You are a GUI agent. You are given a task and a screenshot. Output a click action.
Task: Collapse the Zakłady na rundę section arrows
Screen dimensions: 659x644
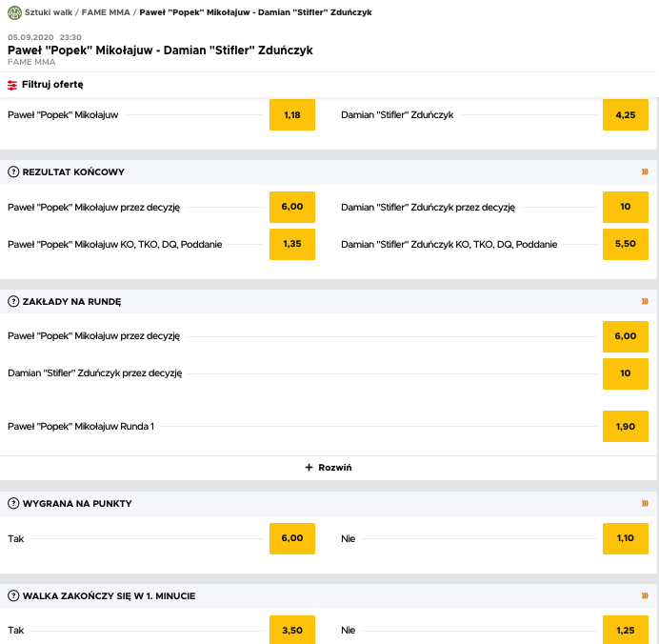(x=645, y=302)
